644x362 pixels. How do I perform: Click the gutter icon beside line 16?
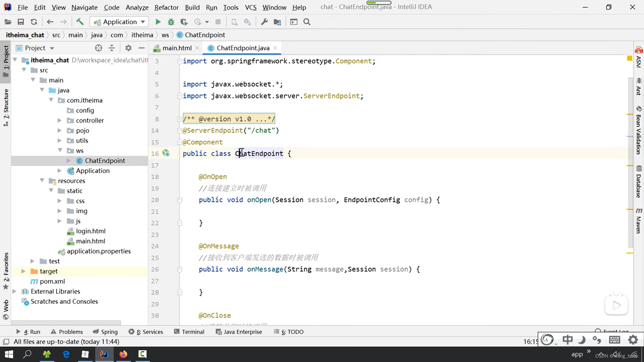[x=166, y=154]
